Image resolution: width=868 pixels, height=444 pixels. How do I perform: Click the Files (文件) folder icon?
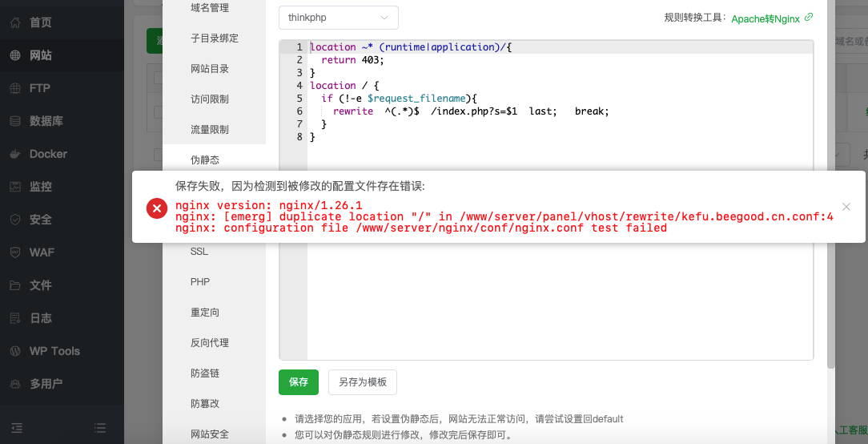[15, 285]
